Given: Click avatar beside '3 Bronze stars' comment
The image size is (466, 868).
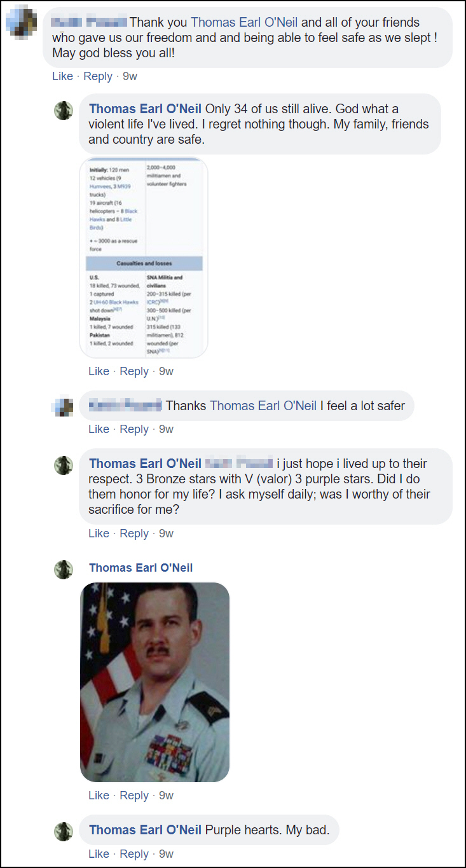Looking at the screenshot, I should click(64, 465).
